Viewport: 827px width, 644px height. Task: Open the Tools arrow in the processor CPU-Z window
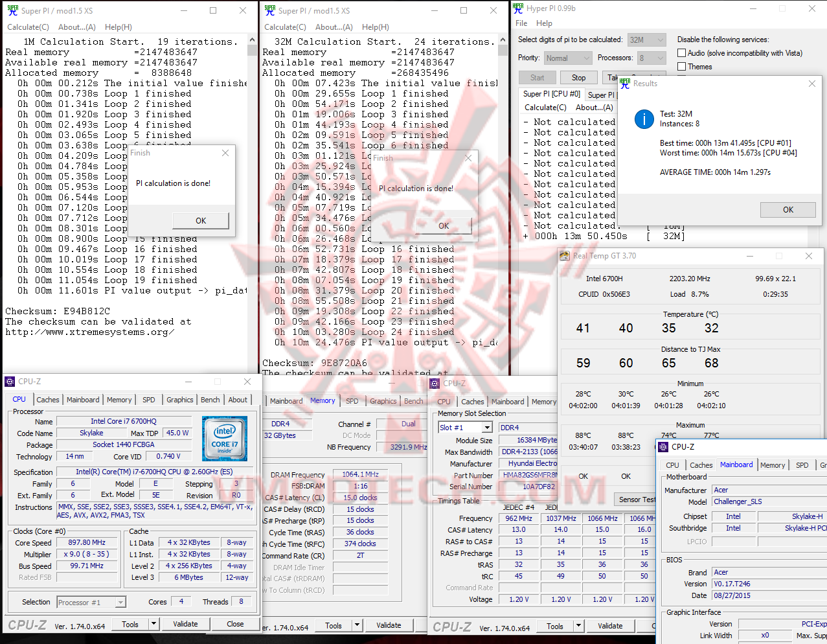pyautogui.click(x=153, y=624)
